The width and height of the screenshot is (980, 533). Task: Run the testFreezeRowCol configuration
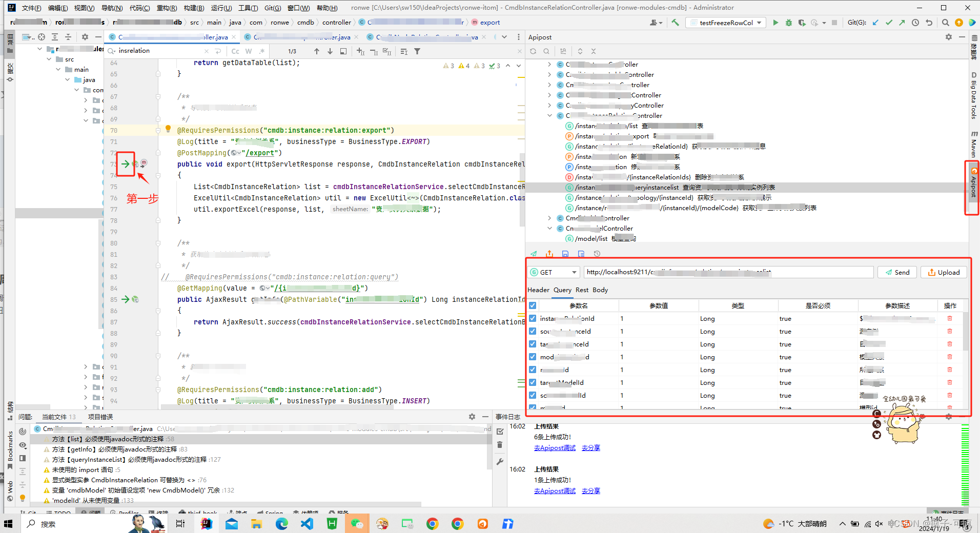[775, 23]
